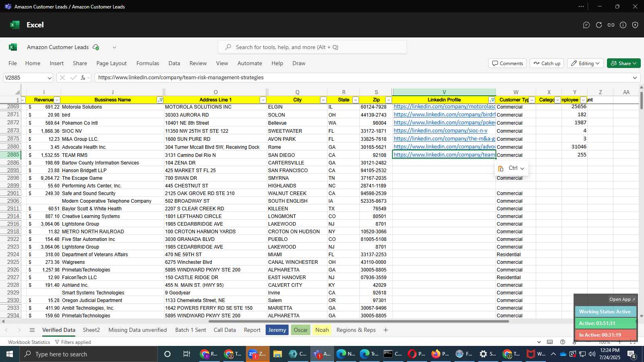Image resolution: width=644 pixels, height=362 pixels.
Task: Open the Motorola Solutions LinkedIn link
Action: pyautogui.click(x=444, y=107)
